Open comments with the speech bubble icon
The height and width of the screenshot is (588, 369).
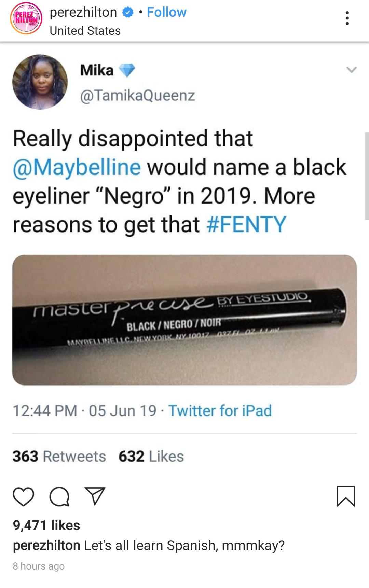coord(59,497)
